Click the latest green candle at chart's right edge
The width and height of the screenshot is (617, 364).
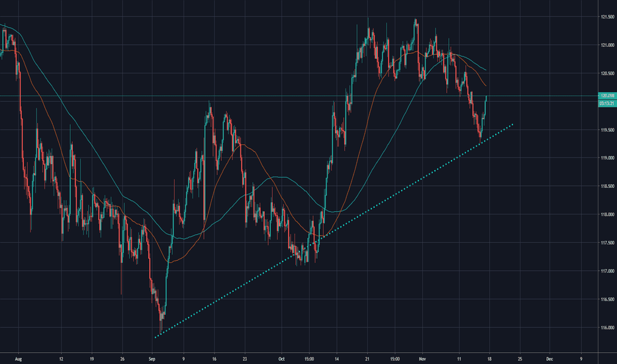pyautogui.click(x=487, y=103)
